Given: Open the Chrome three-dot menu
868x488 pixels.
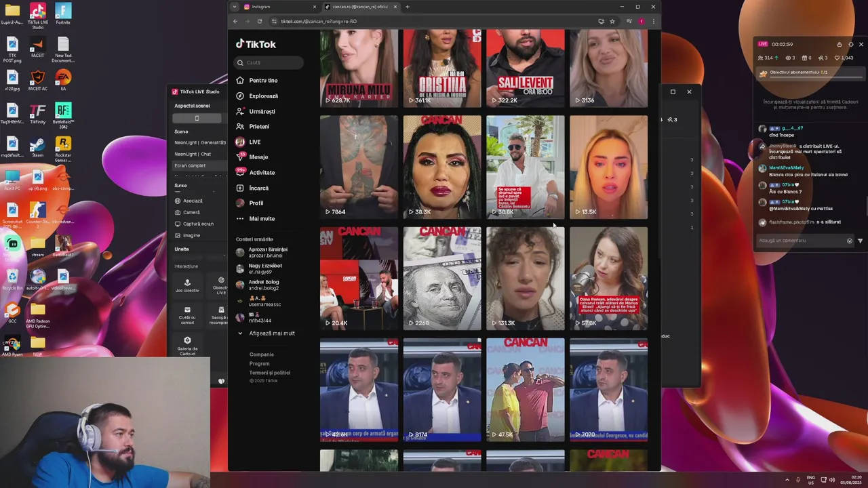Looking at the screenshot, I should point(653,21).
